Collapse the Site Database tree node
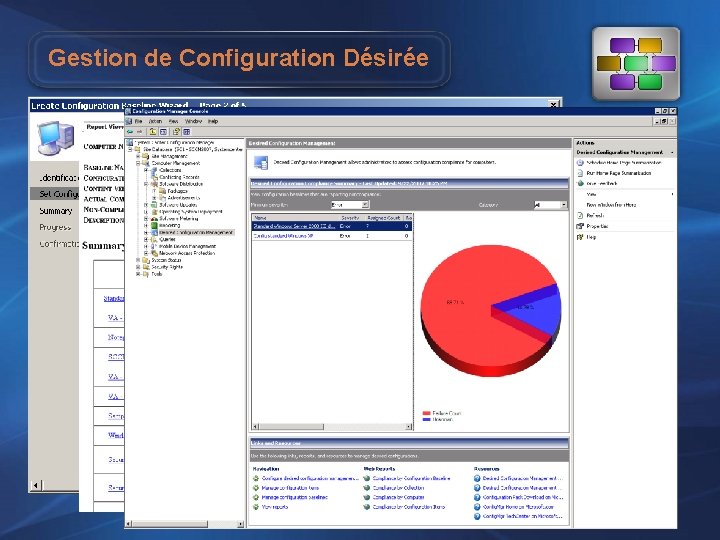720x540 pixels. (130, 149)
